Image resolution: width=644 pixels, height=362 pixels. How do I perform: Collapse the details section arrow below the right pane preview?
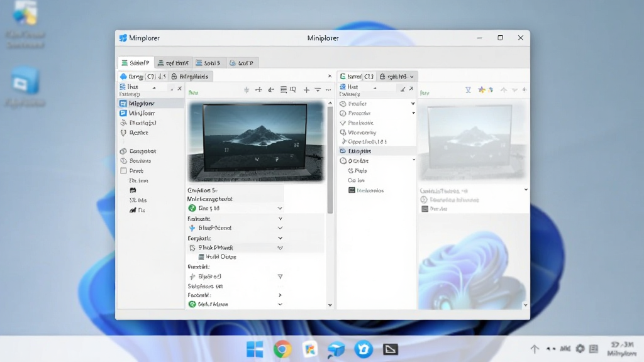pyautogui.click(x=526, y=190)
